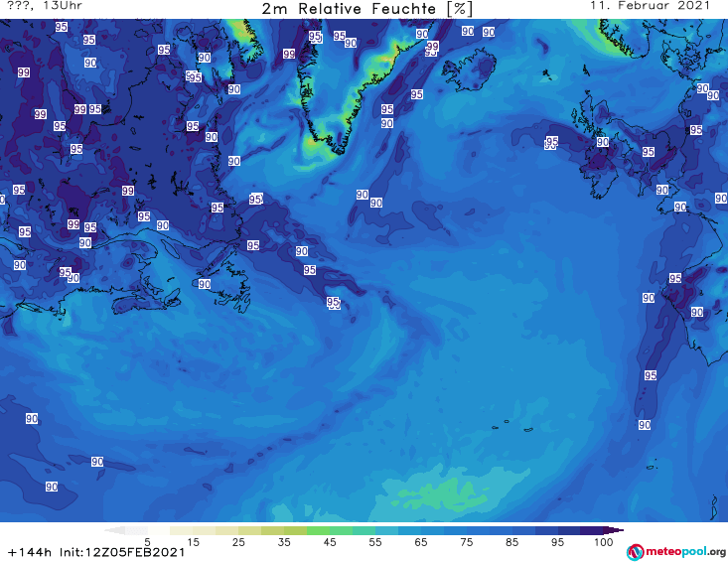Click the green low-humidity patch at the map bottom
The width and height of the screenshot is (728, 562).
click(x=439, y=496)
